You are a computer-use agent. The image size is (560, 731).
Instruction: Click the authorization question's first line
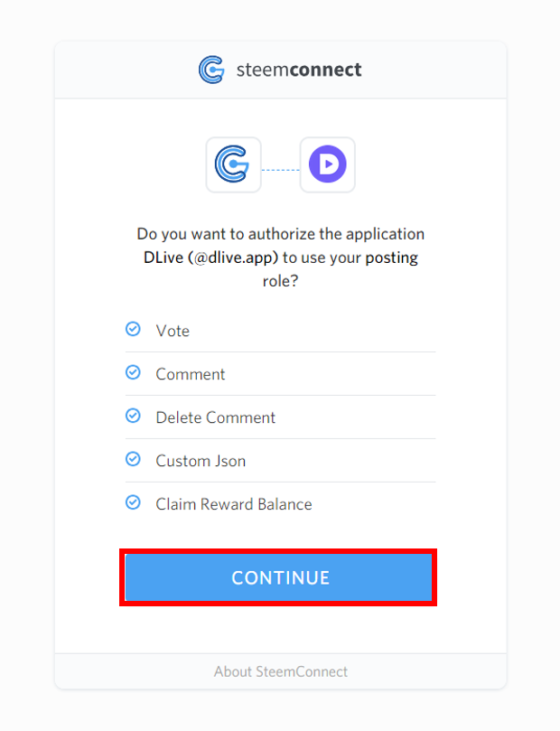[x=280, y=234]
